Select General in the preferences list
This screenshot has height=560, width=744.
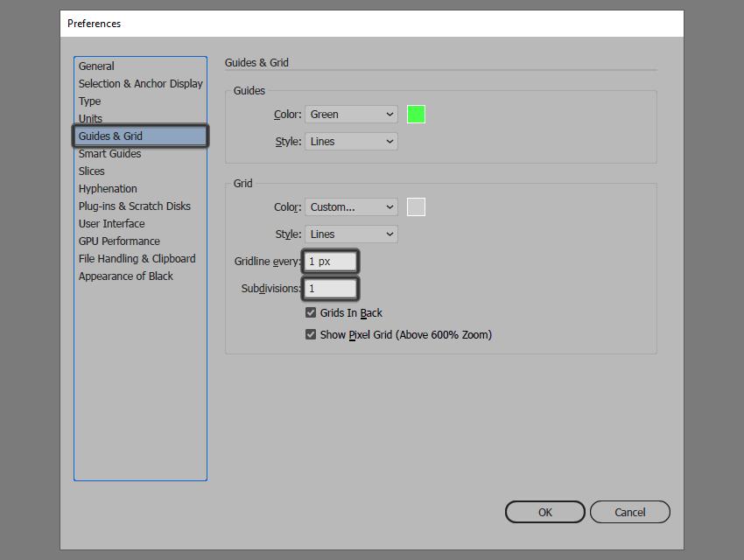click(96, 66)
